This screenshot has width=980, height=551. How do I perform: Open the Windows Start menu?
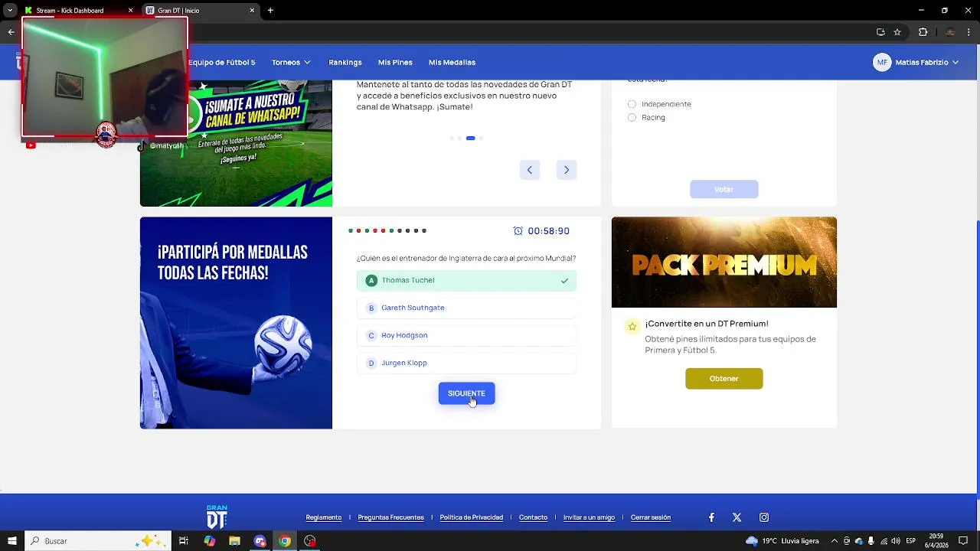point(12,541)
